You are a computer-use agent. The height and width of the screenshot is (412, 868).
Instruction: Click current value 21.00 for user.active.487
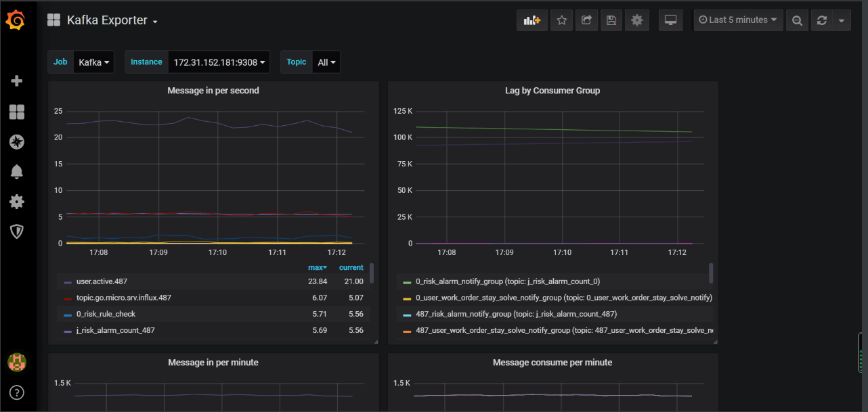[x=353, y=281]
